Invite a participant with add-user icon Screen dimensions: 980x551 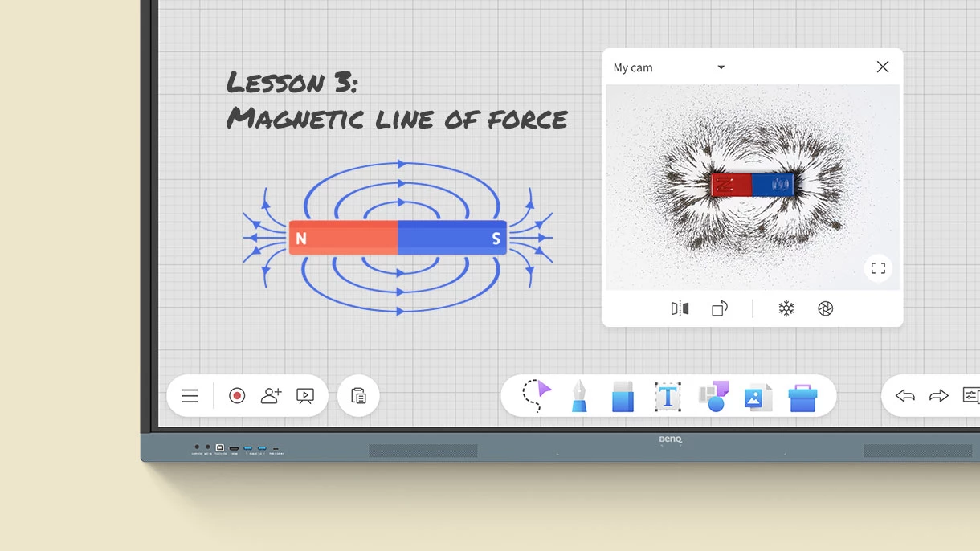(272, 396)
